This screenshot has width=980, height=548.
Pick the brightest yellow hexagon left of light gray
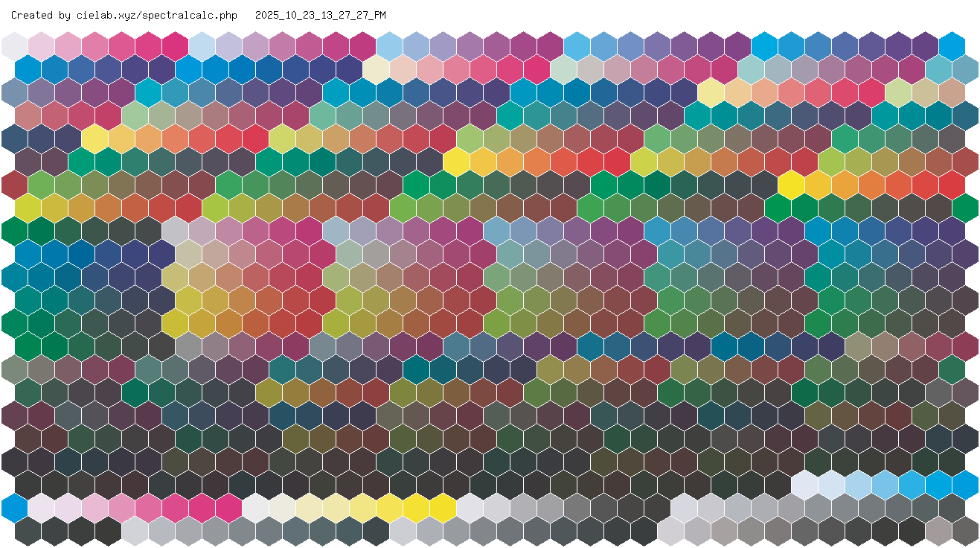443,507
